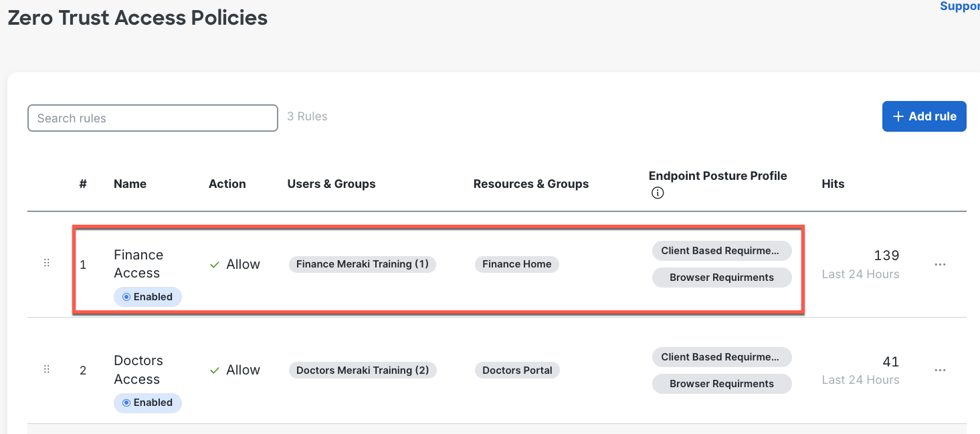Click the Finance Home resource chip
The image size is (980, 434).
point(516,264)
